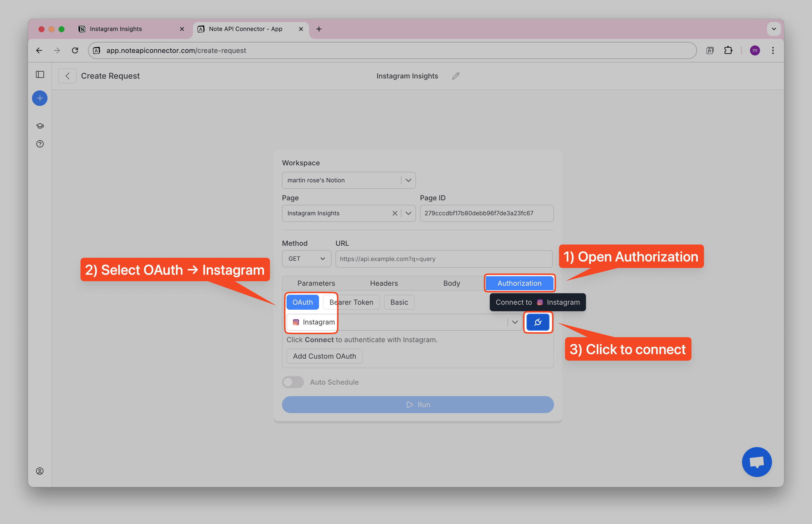Open the Method GET dropdown
812x524 pixels.
(306, 259)
